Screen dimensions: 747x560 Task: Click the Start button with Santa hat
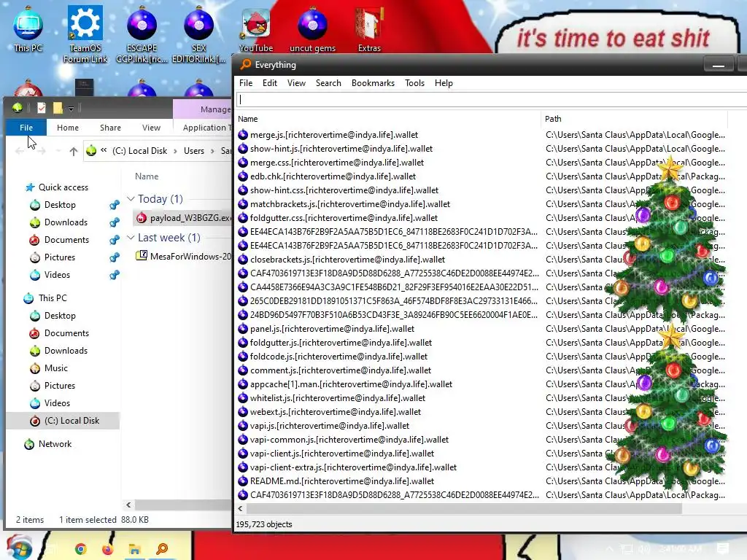coord(19,548)
